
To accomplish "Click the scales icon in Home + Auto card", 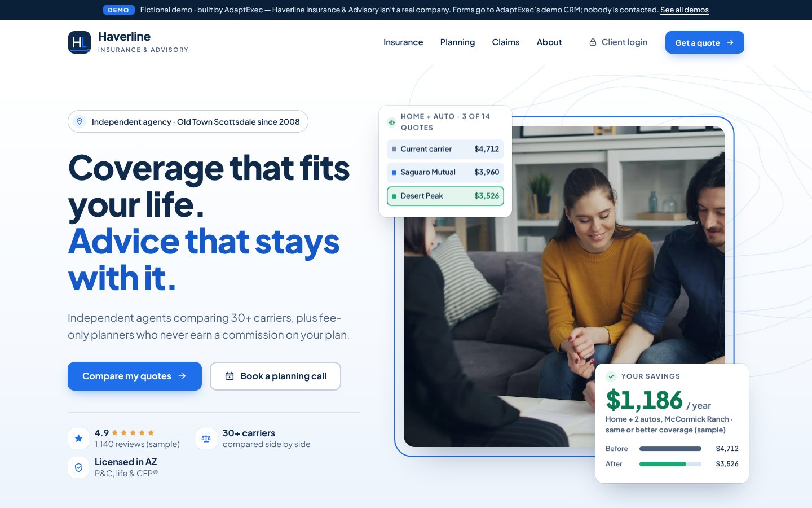I will tap(392, 122).
